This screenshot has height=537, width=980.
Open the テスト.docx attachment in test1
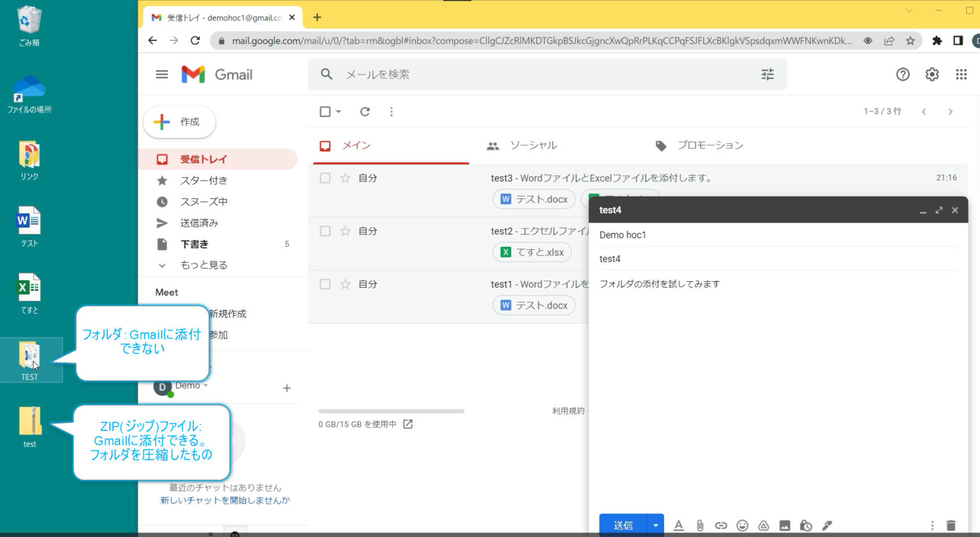click(x=534, y=305)
